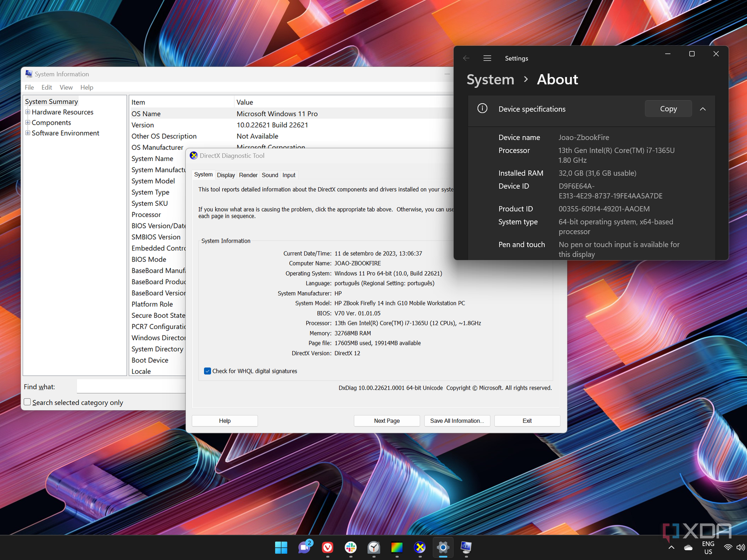Click the Save All Information button
This screenshot has width=747, height=560.
pyautogui.click(x=457, y=420)
